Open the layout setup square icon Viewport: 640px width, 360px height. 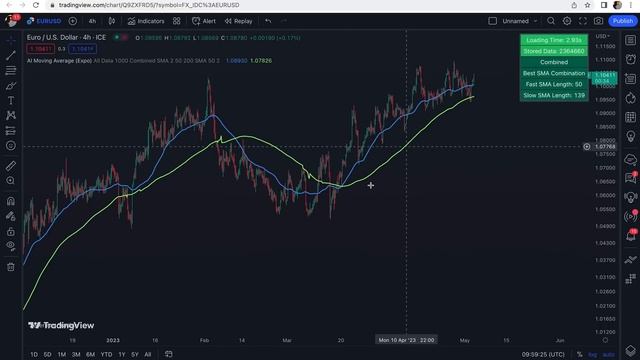click(x=493, y=21)
